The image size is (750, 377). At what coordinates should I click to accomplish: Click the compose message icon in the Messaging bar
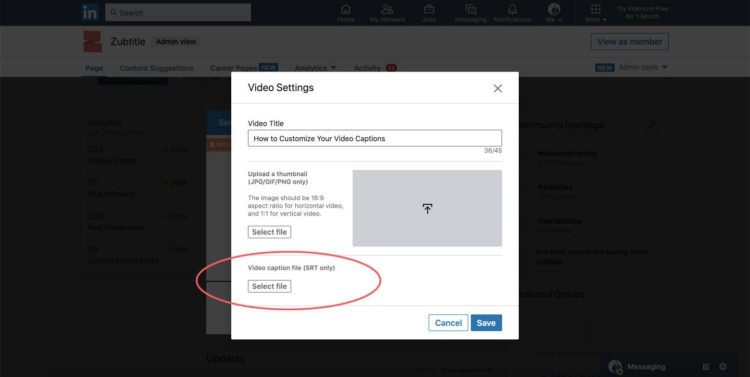point(706,367)
